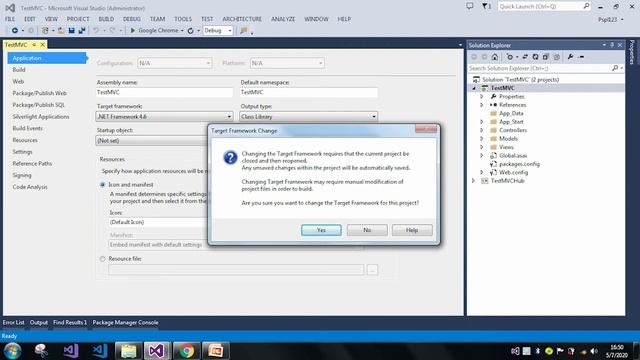Image resolution: width=640 pixels, height=360 pixels.
Task: Open the Google Chrome browser target dropdown arrow
Action: pyautogui.click(x=182, y=31)
